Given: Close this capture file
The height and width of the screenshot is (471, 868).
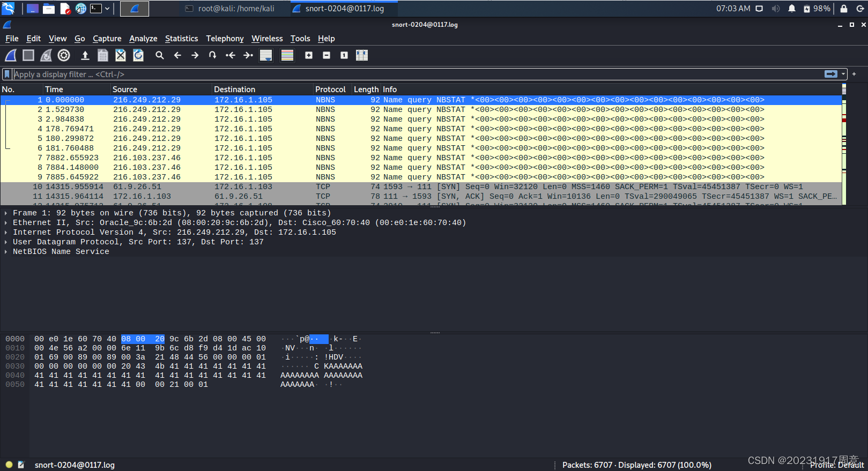Looking at the screenshot, I should coord(121,55).
